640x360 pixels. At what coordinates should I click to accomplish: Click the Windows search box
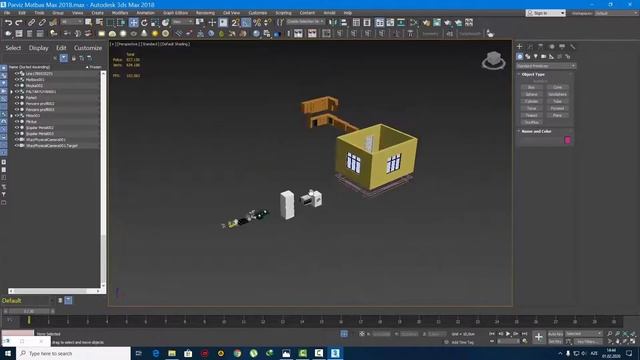coord(73,353)
